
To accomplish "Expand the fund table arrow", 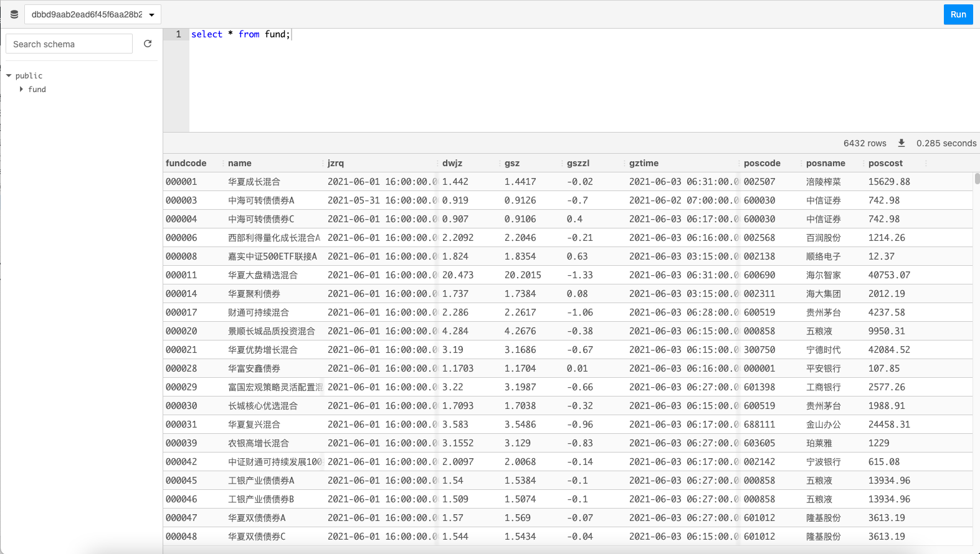I will (x=21, y=89).
